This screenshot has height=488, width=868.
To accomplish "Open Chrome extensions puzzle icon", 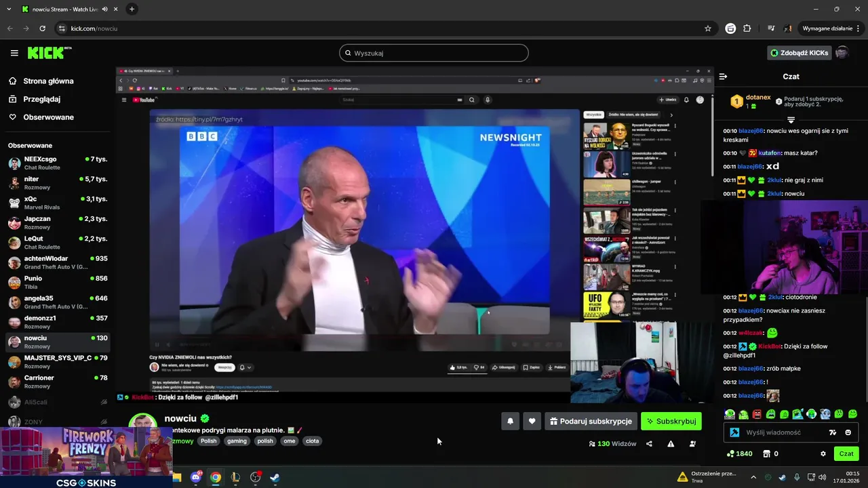I will (x=747, y=28).
